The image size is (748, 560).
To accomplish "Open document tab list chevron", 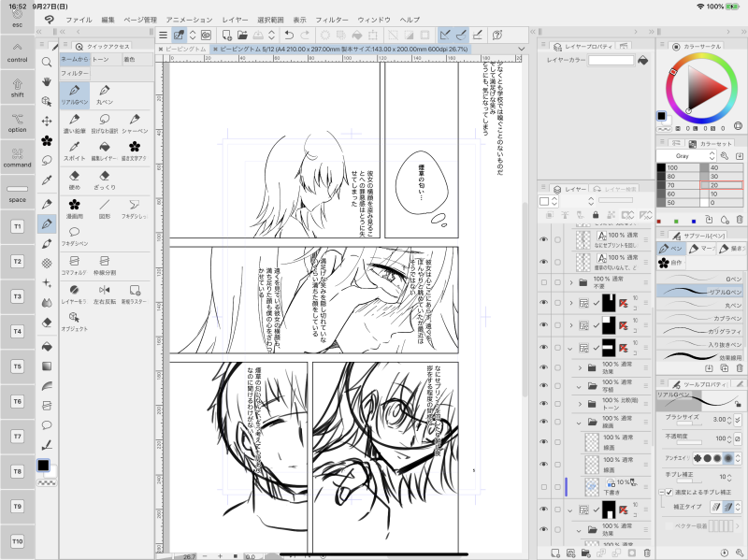I will point(522,49).
